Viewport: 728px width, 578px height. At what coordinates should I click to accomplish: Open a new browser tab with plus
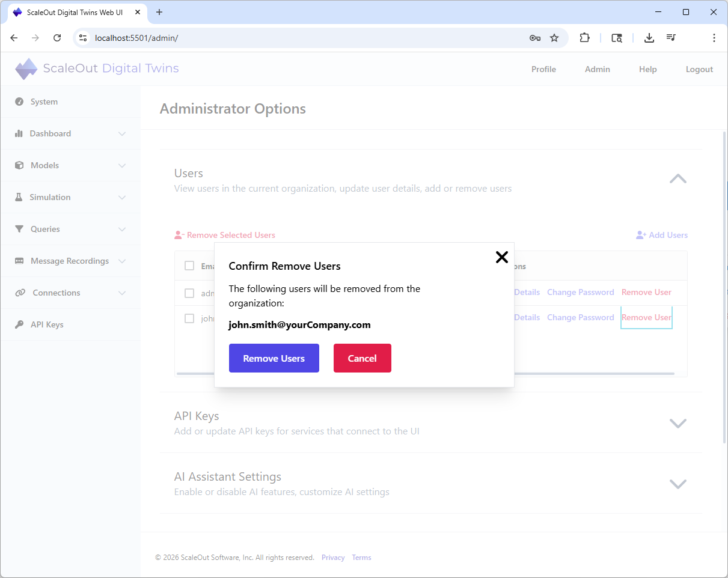(x=159, y=12)
